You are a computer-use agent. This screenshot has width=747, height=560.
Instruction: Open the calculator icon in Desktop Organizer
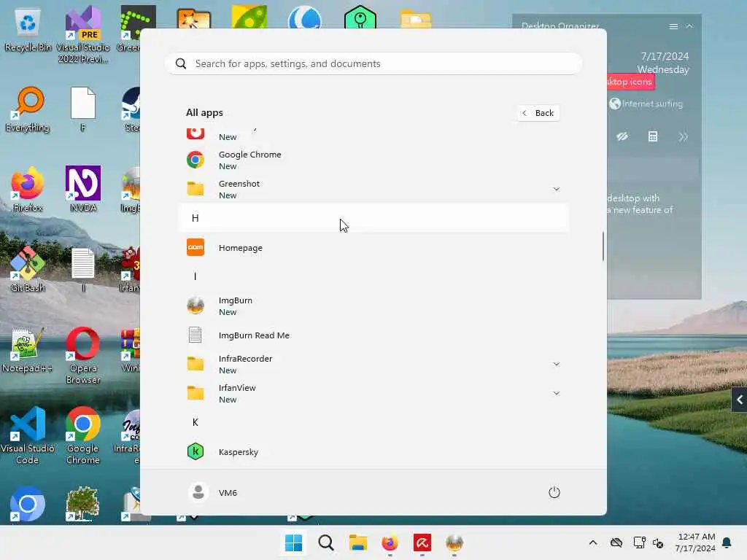(653, 137)
